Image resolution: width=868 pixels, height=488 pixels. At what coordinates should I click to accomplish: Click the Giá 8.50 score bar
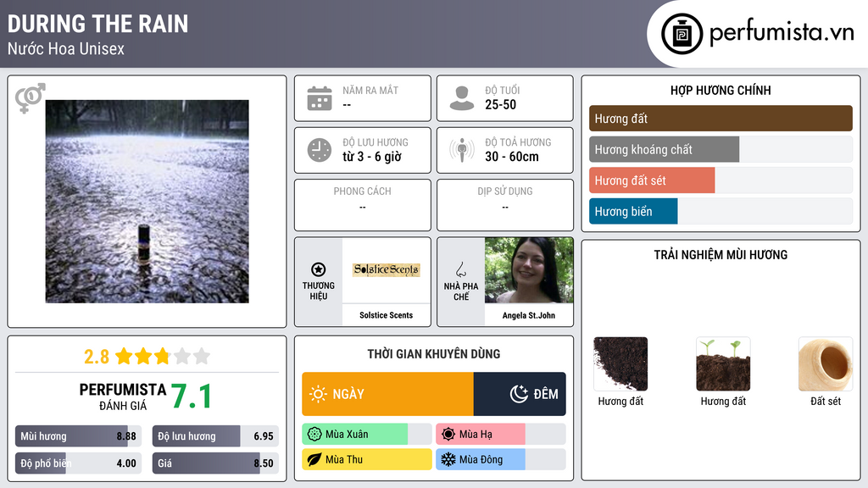point(215,463)
